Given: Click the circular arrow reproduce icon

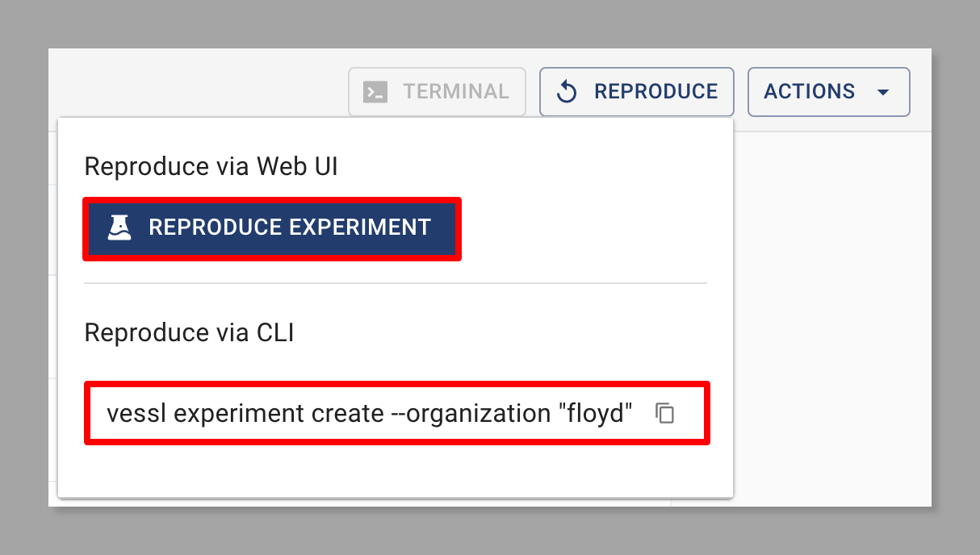Looking at the screenshot, I should click(x=567, y=92).
